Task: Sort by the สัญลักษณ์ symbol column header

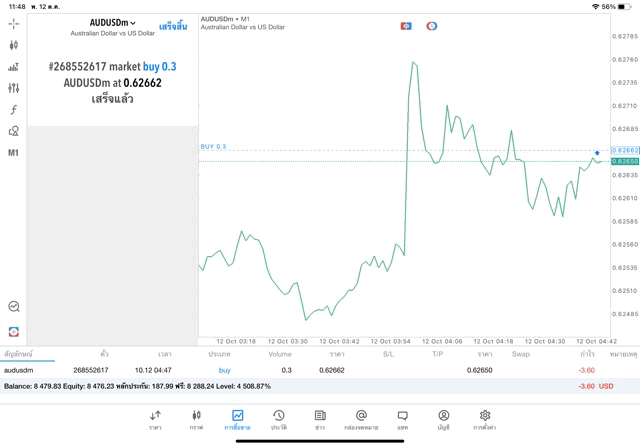Action: tap(18, 354)
